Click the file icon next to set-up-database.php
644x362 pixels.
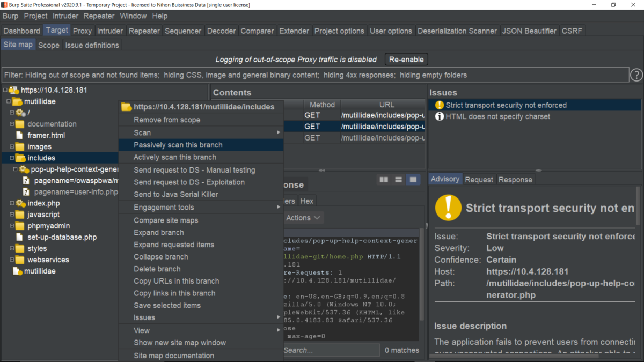pyautogui.click(x=20, y=237)
